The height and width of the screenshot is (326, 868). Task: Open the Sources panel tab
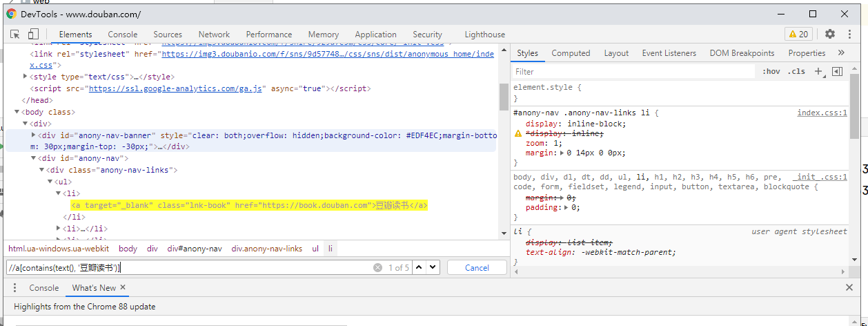168,34
